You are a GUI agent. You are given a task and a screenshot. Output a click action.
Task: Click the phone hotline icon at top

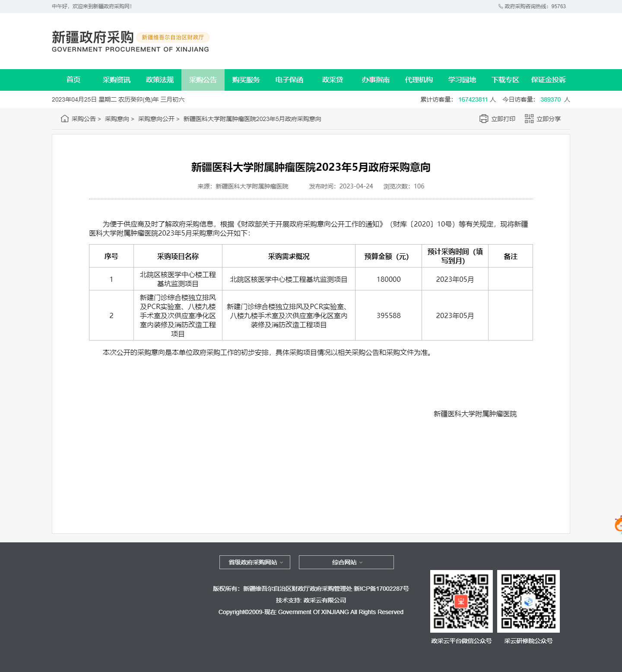pos(501,6)
